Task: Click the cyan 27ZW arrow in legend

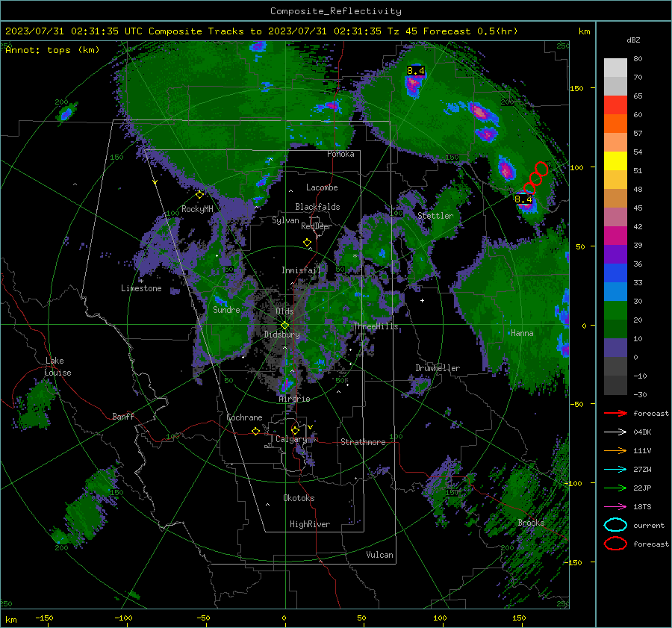Action: click(x=615, y=470)
